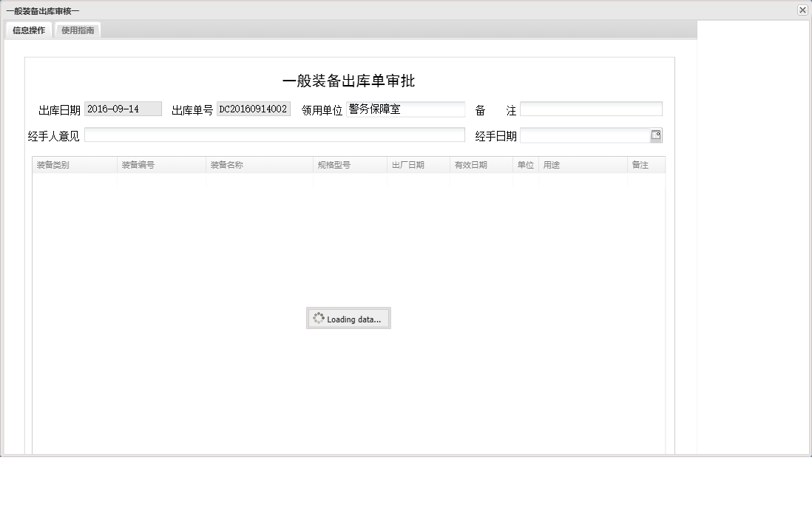Switch to the 使用指南 tab
Screen dimensions: 812x508
[78, 30]
